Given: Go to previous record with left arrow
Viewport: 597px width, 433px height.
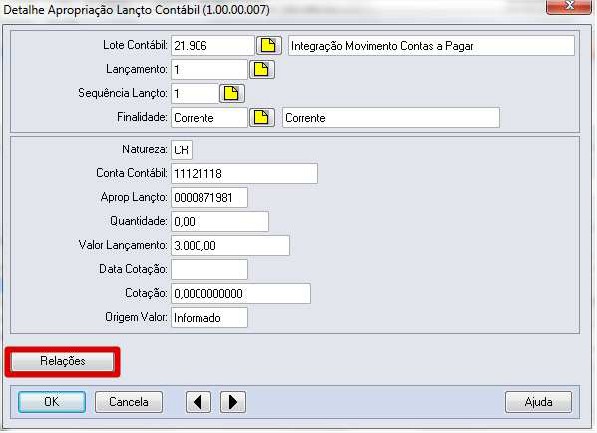Looking at the screenshot, I should click(x=198, y=402).
